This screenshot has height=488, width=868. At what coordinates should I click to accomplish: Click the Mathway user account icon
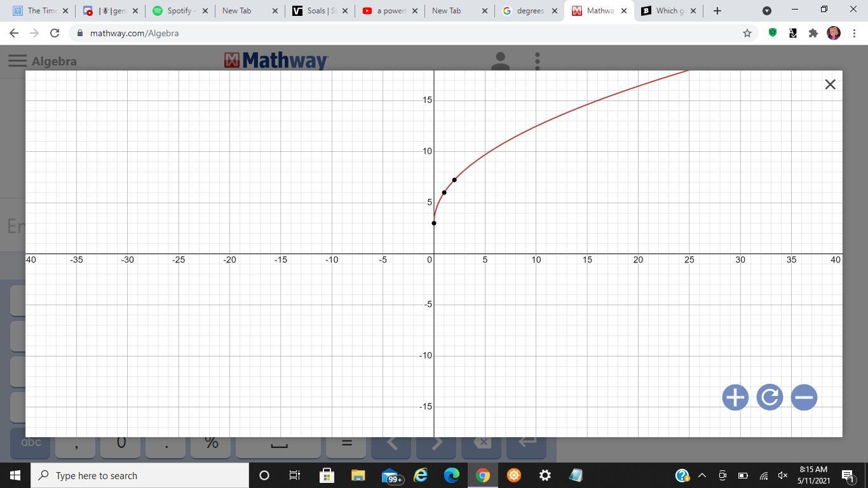pos(500,61)
